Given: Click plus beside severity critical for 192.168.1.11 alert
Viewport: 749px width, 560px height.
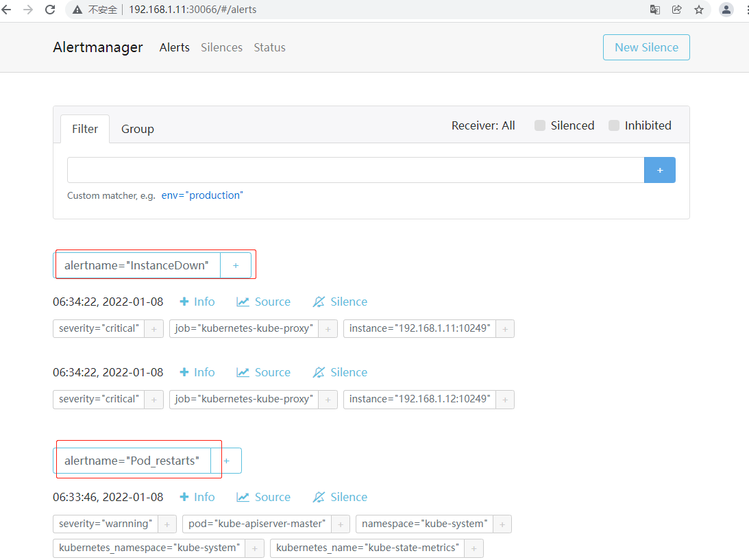Looking at the screenshot, I should point(154,329).
